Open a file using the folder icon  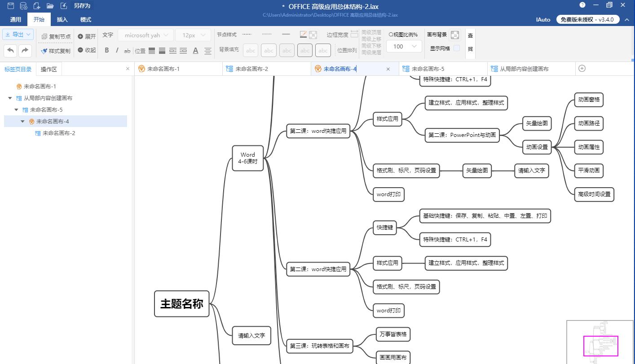click(50, 6)
